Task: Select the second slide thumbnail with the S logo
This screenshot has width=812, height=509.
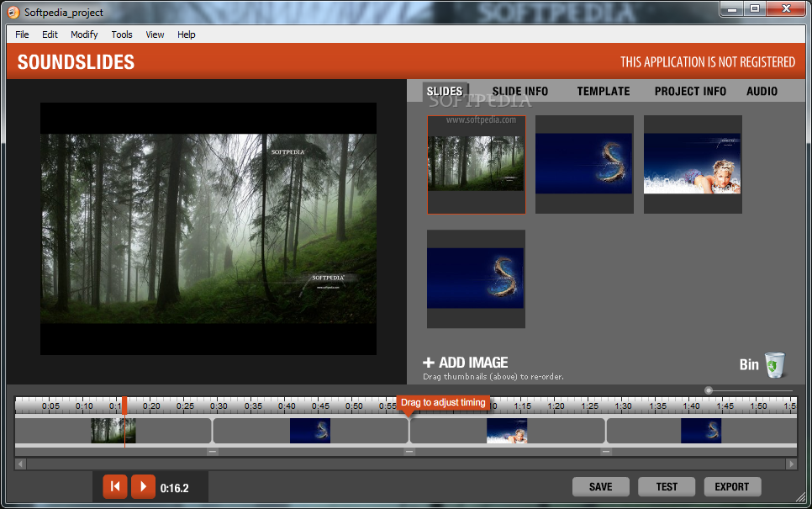Action: coord(585,164)
